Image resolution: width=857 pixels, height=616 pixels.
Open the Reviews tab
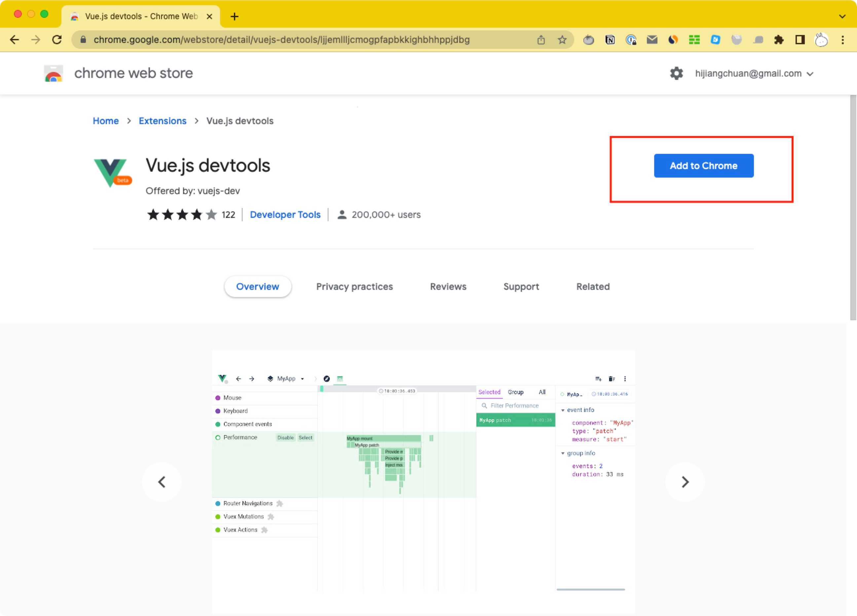(448, 287)
